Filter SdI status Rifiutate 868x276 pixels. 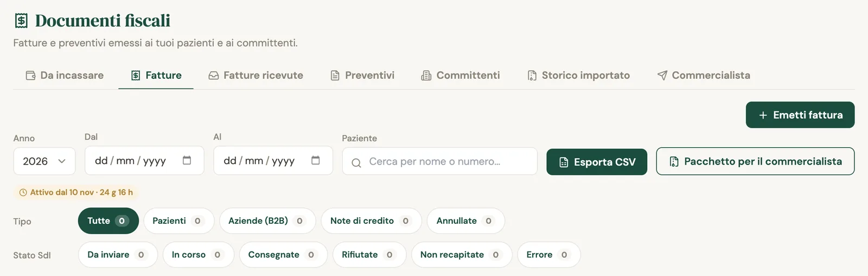point(369,255)
